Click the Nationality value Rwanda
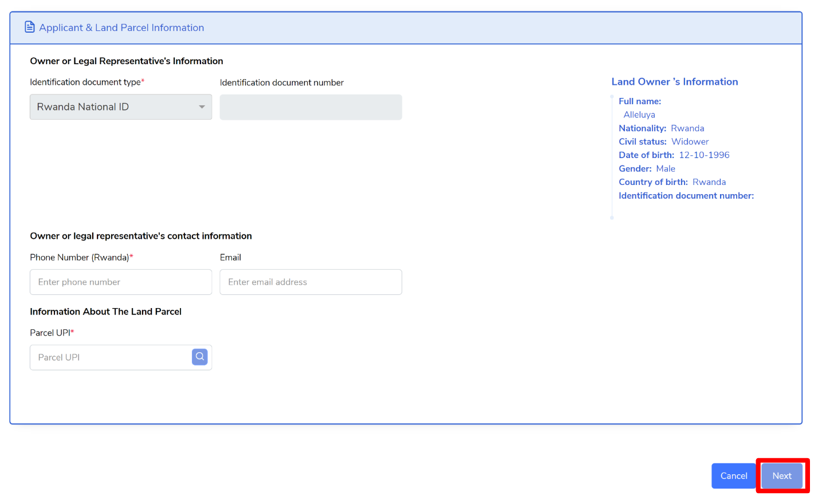Screen dimensions: 818x504 [x=687, y=128]
